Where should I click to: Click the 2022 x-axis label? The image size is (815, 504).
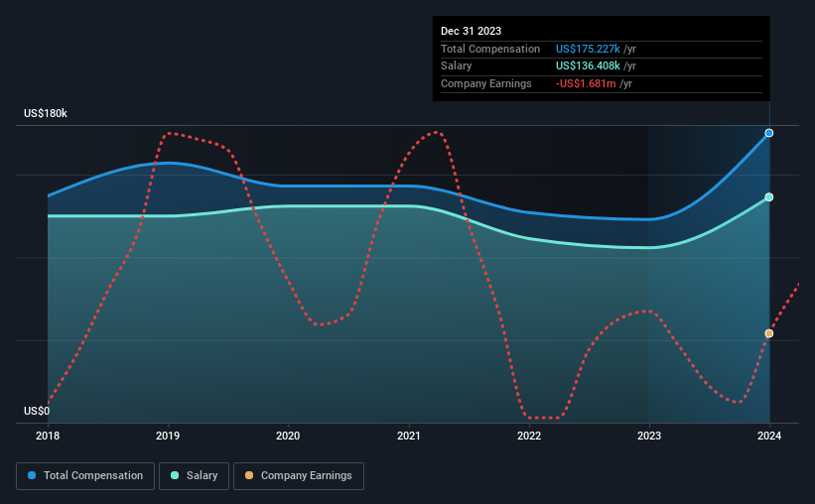point(529,436)
